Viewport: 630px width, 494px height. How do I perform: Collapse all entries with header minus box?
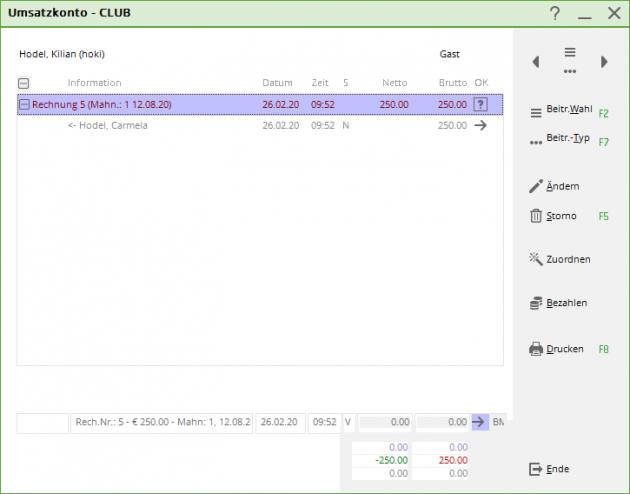coord(23,83)
